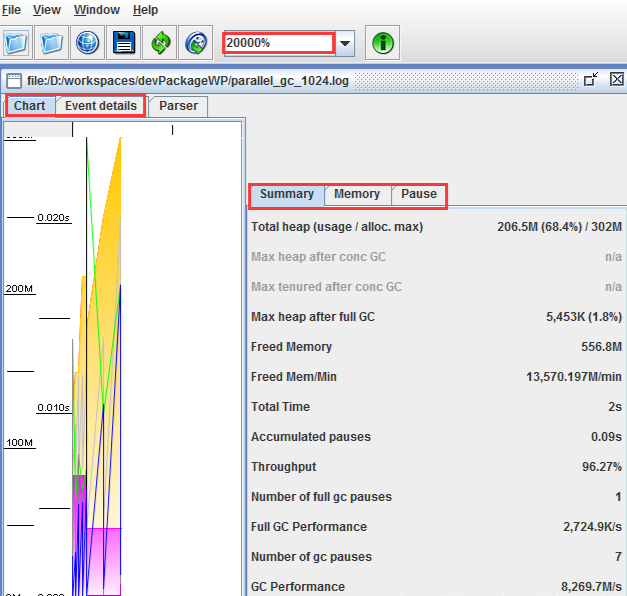
Task: Switch to the Parser tab
Action: click(x=179, y=106)
